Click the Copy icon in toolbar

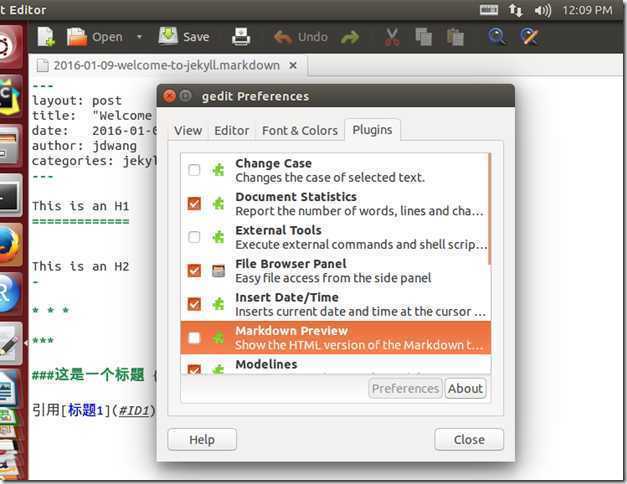click(x=423, y=37)
